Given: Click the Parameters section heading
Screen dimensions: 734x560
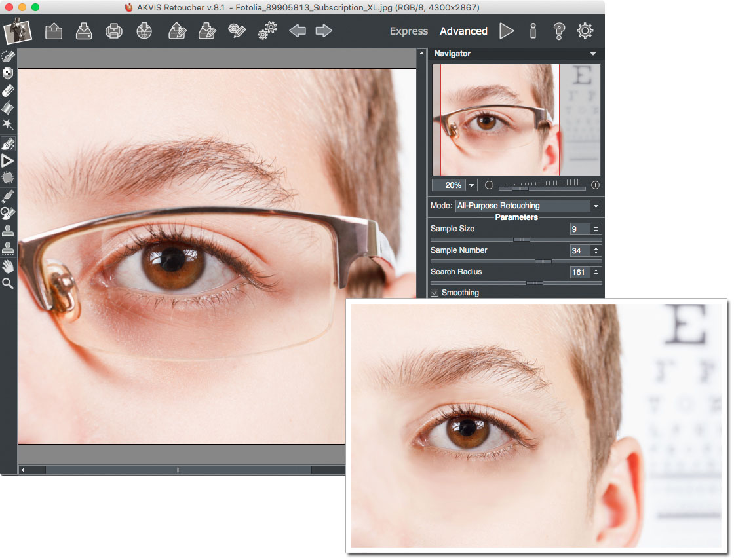Looking at the screenshot, I should pos(516,217).
